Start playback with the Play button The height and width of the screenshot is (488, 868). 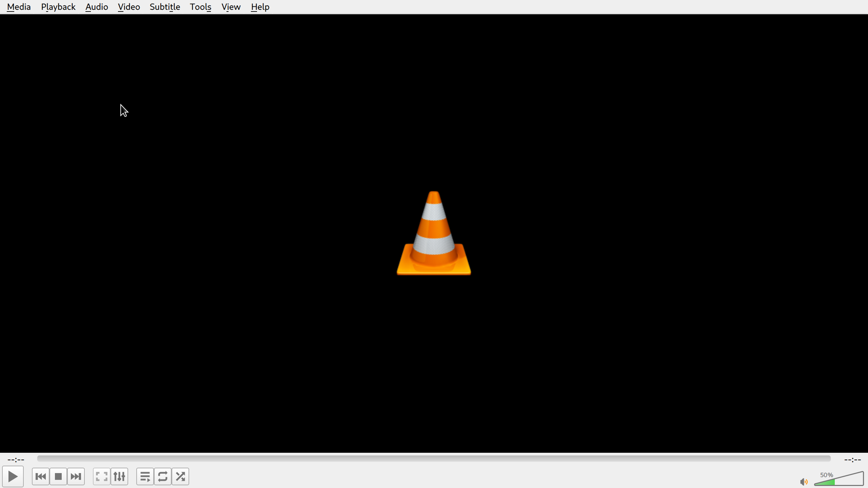pyautogui.click(x=13, y=476)
